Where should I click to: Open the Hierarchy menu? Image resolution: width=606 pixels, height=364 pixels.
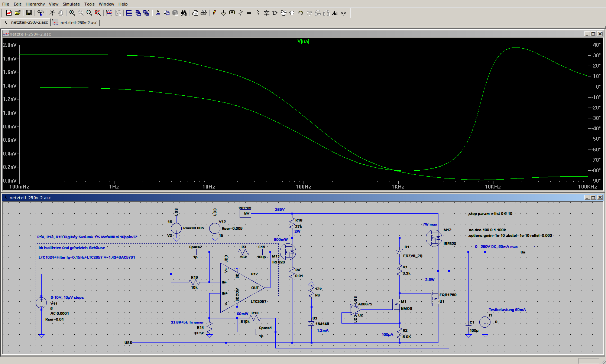pos(35,4)
